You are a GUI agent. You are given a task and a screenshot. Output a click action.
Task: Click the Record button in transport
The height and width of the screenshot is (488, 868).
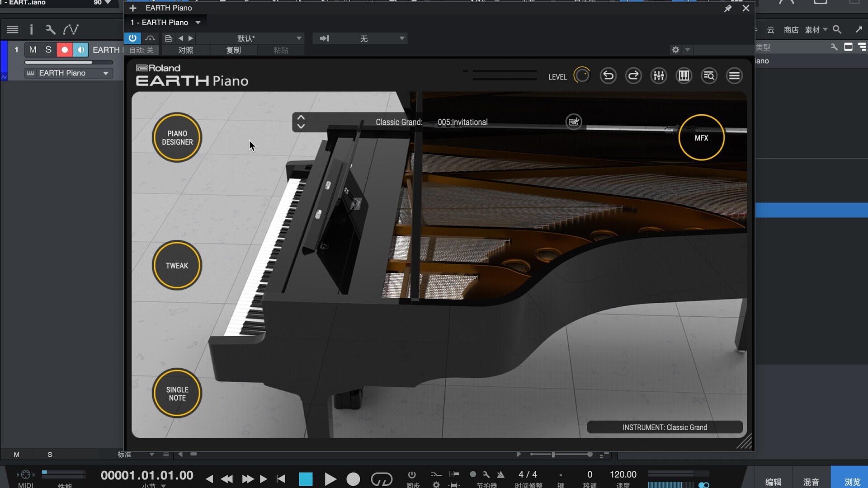coord(353,479)
